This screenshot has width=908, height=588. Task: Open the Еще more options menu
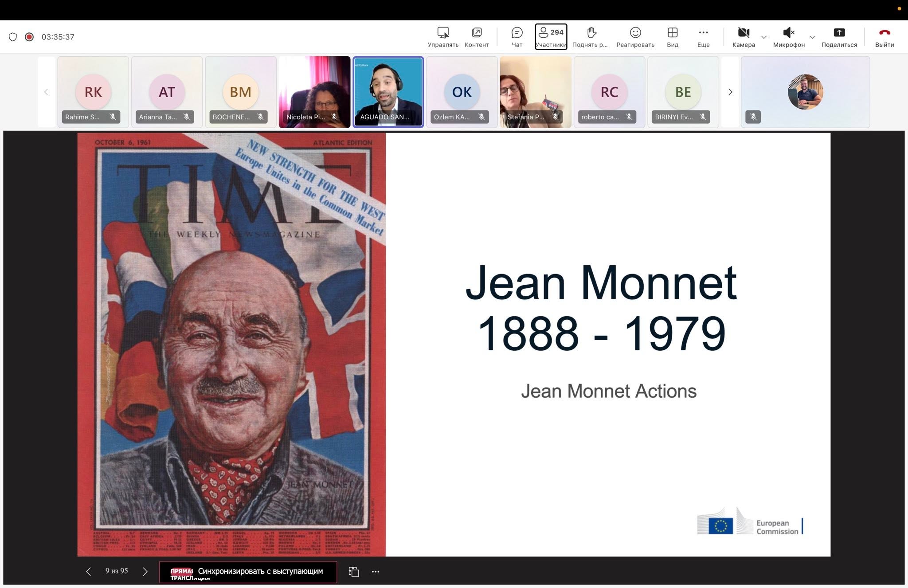(x=703, y=37)
